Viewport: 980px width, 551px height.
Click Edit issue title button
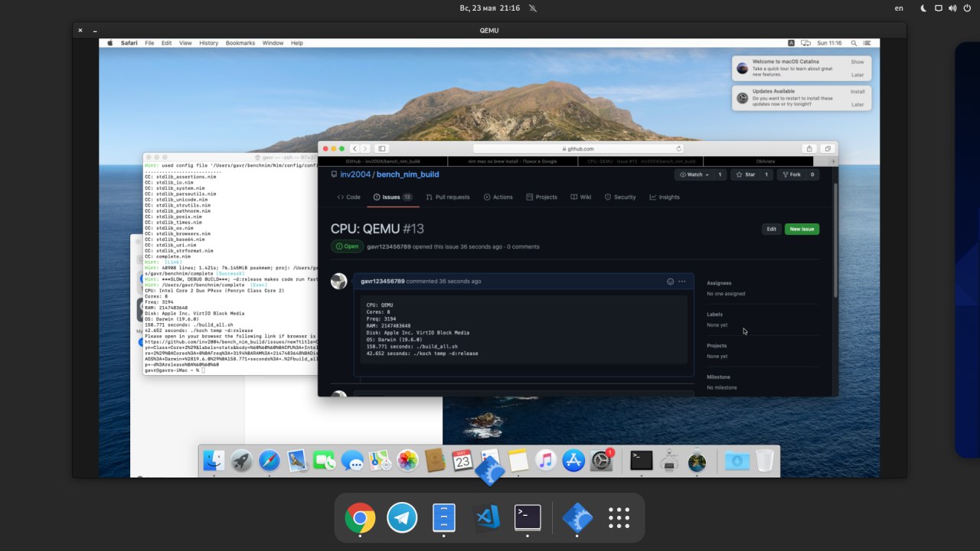pyautogui.click(x=772, y=229)
